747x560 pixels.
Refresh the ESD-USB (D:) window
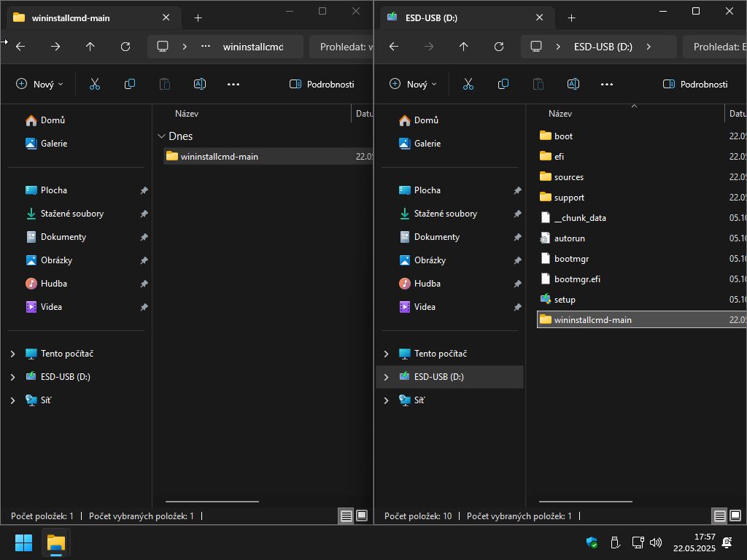coord(499,47)
